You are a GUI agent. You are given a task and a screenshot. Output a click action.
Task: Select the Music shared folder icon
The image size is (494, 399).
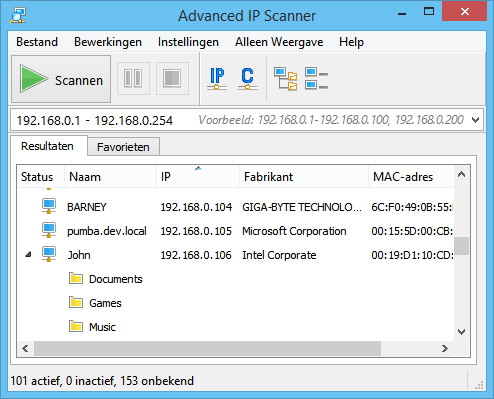click(76, 326)
